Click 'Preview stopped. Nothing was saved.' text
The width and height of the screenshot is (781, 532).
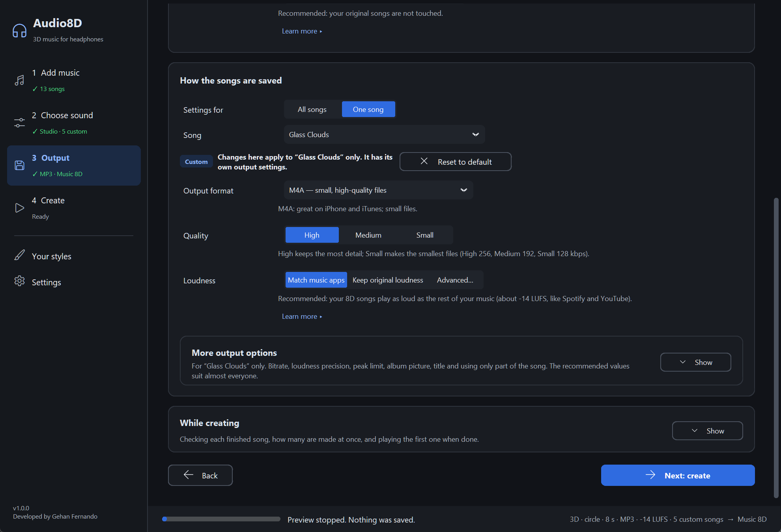coord(351,519)
